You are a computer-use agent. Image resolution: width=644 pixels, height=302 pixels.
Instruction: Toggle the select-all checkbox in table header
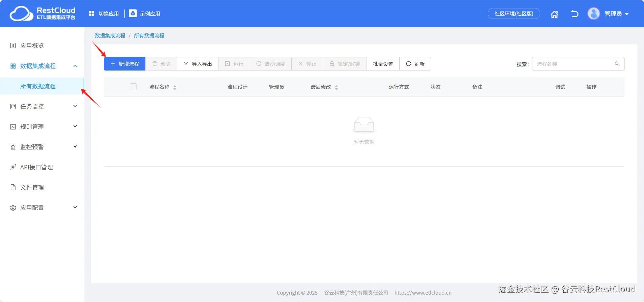(133, 87)
